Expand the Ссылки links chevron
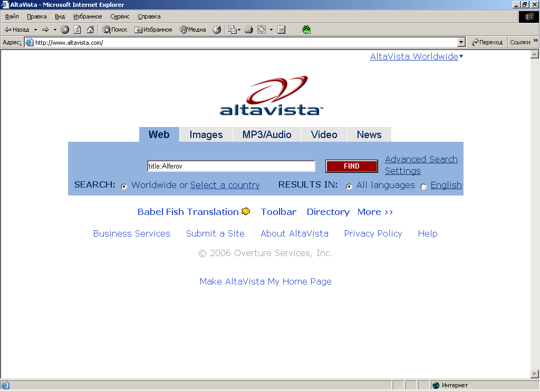The height and width of the screenshot is (392, 540). click(x=536, y=41)
